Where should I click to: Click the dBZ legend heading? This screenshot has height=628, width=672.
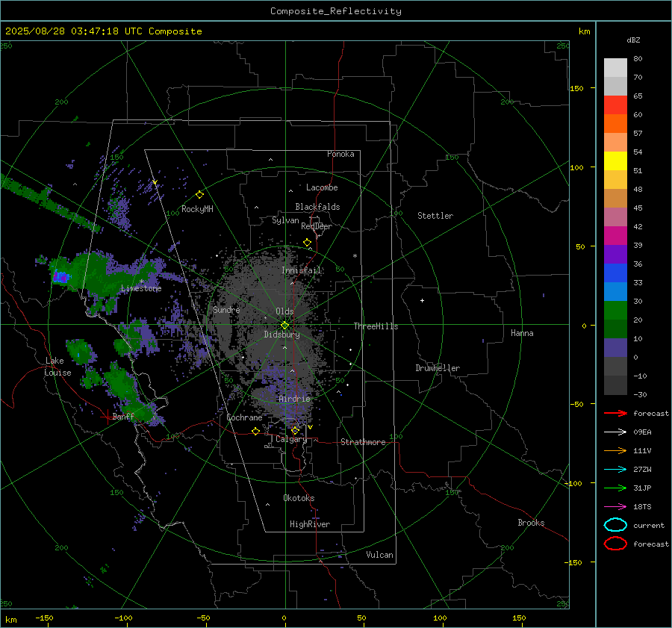click(633, 40)
